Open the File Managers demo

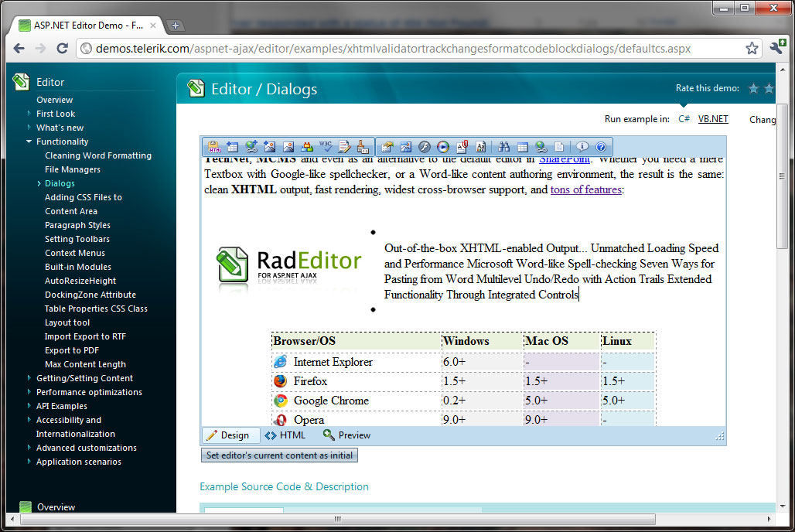(73, 169)
